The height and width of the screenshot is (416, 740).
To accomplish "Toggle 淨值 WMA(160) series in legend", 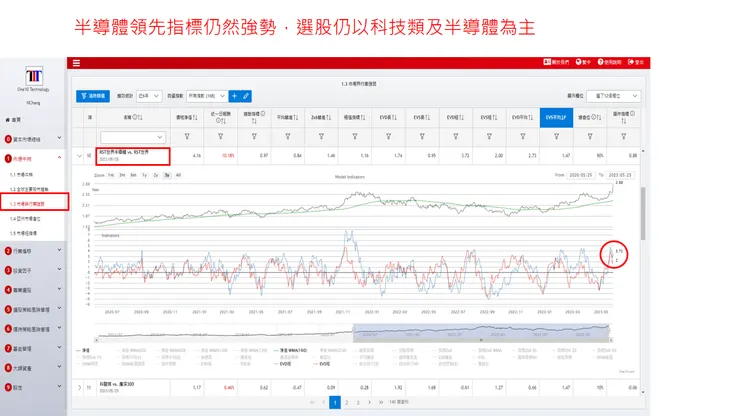I will [x=290, y=350].
